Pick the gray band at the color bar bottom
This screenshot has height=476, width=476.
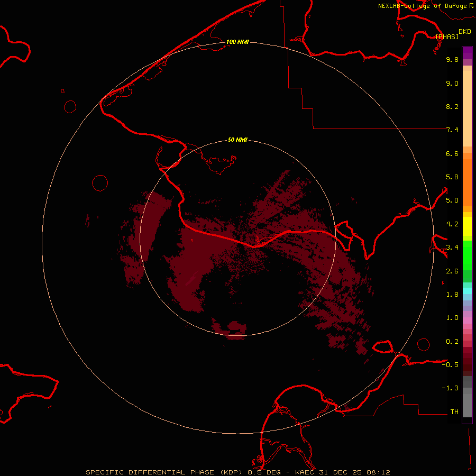(467, 402)
